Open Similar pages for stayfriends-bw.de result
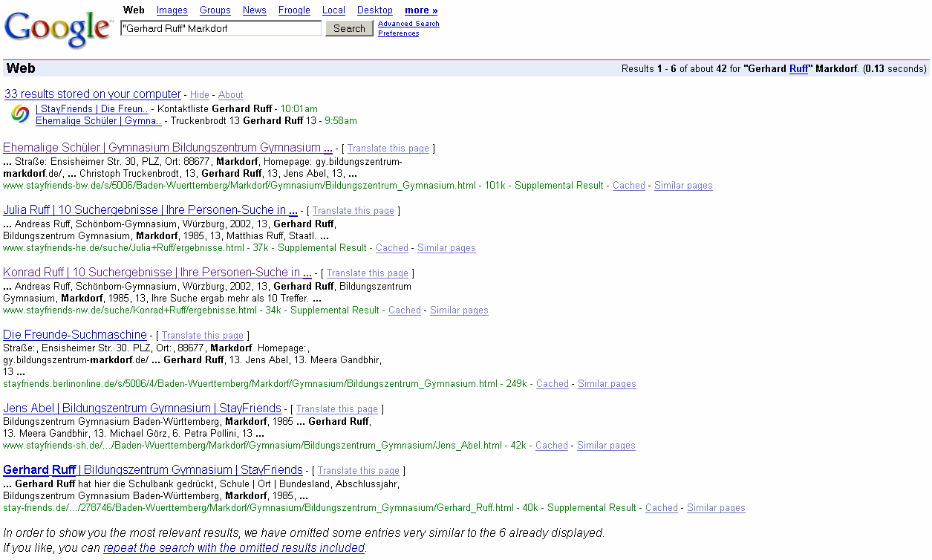This screenshot has width=932, height=560. tap(683, 186)
